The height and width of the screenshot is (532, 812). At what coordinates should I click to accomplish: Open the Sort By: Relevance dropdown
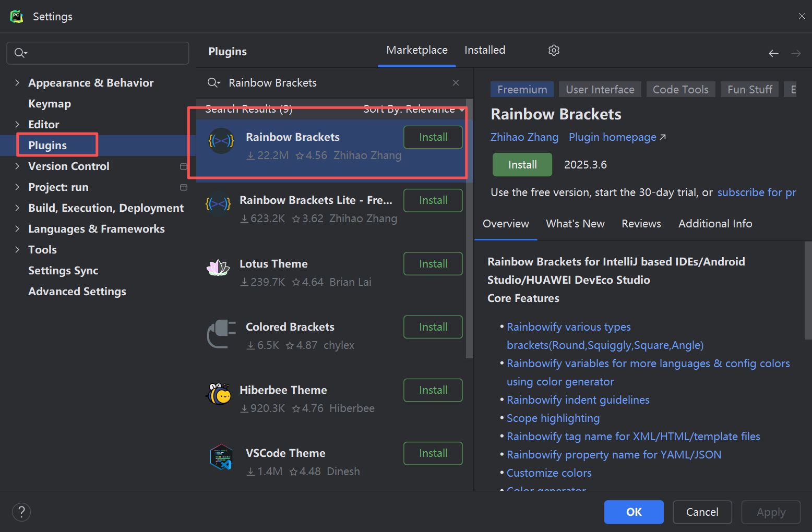[x=414, y=109]
